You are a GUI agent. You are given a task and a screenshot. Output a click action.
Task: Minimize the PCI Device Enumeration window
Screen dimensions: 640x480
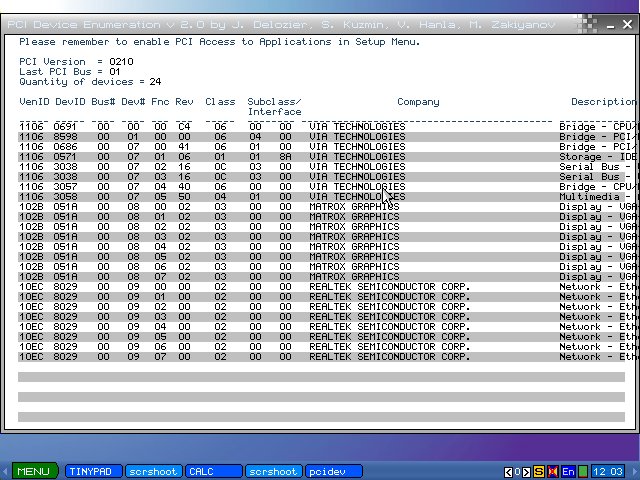pos(611,27)
